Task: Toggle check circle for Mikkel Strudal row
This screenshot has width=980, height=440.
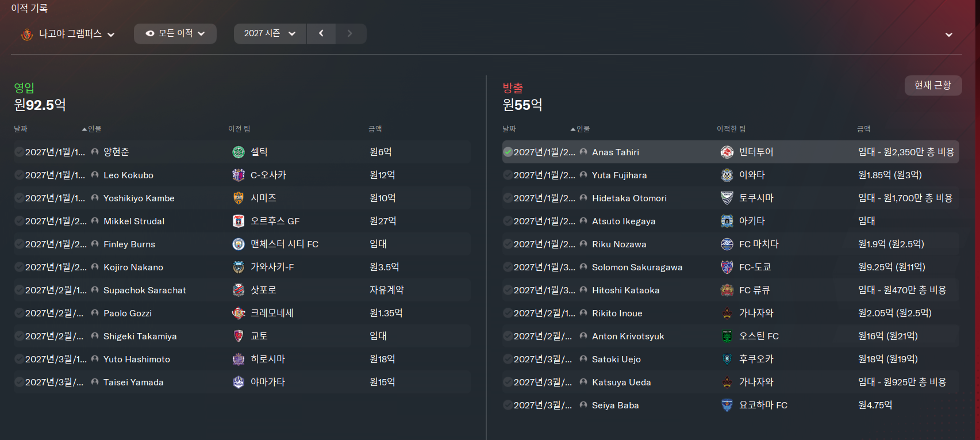Action: click(19, 221)
